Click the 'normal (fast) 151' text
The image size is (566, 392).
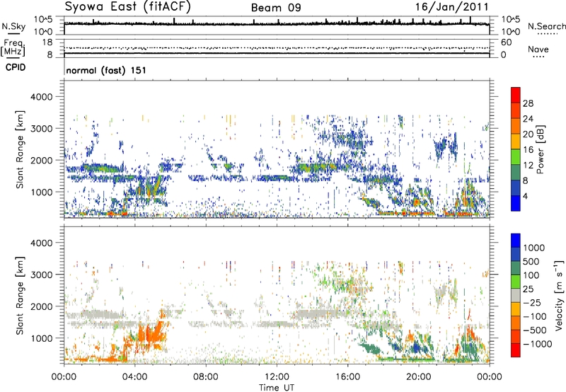[106, 70]
